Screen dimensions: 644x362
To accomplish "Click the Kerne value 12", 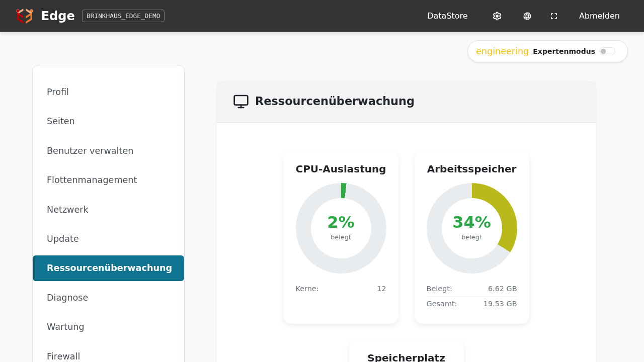I will coord(381,289).
